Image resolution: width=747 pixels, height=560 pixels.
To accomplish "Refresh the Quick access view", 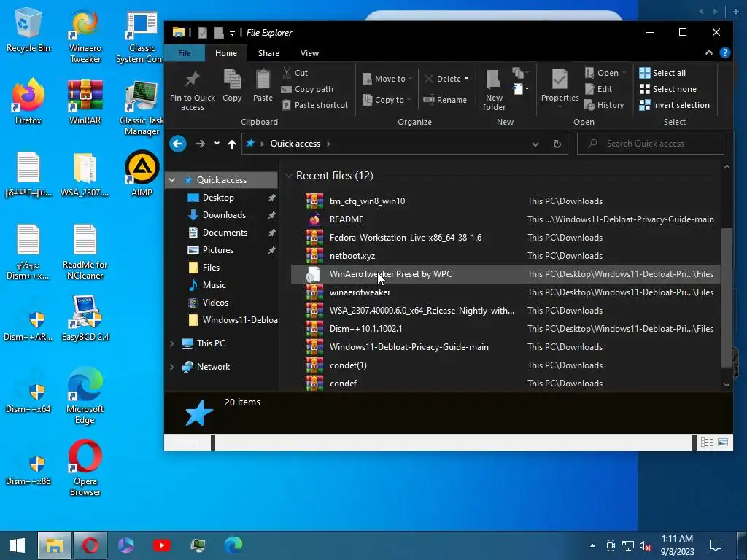I will 557,144.
